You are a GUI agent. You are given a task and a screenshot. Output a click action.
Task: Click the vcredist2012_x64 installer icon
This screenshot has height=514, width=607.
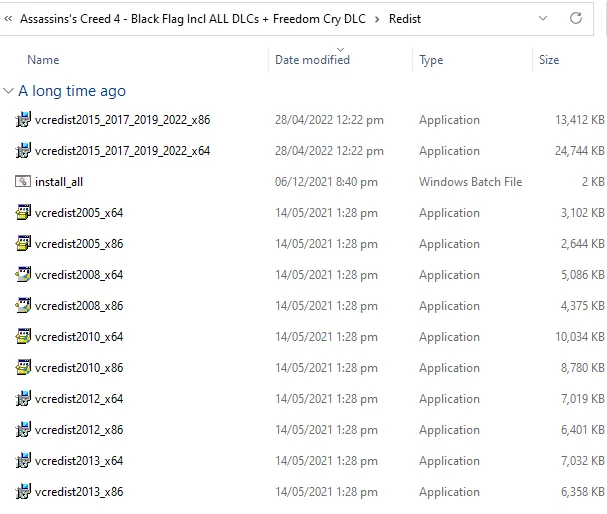pos(23,398)
